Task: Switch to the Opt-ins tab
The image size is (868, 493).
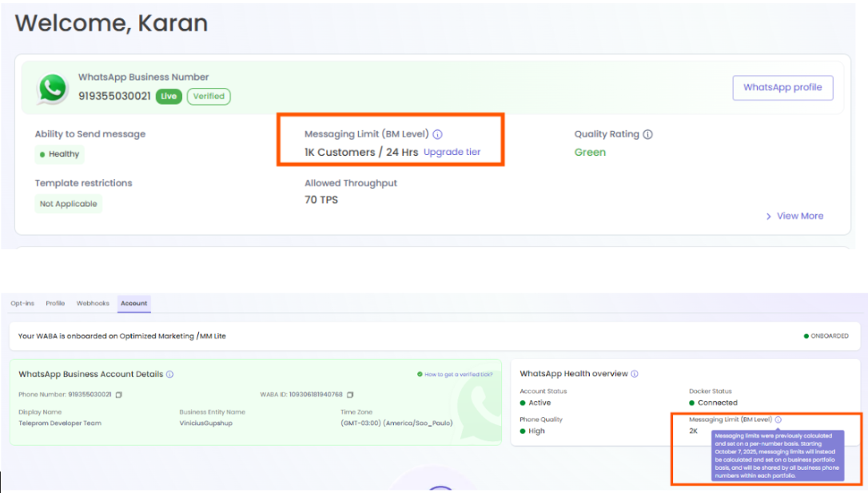Action: coord(22,303)
